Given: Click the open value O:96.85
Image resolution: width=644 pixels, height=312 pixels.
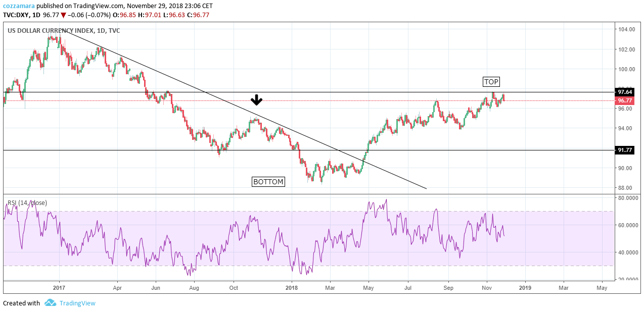Looking at the screenshot, I should (124, 15).
